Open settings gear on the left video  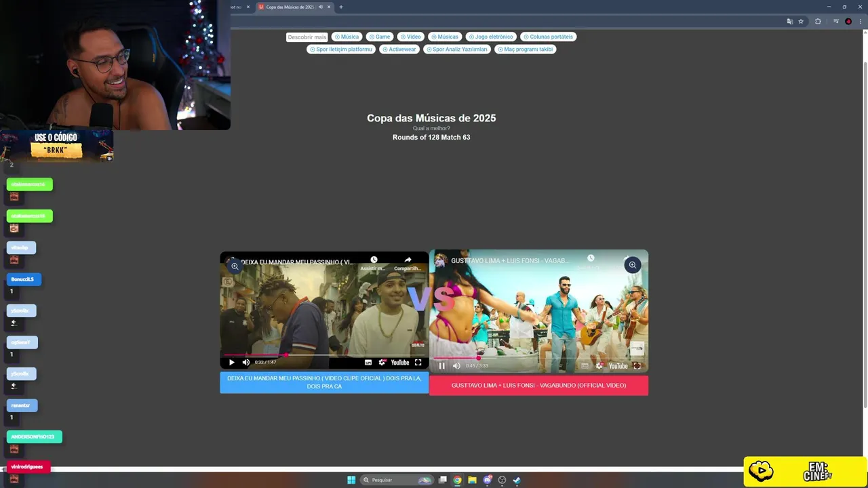(382, 363)
